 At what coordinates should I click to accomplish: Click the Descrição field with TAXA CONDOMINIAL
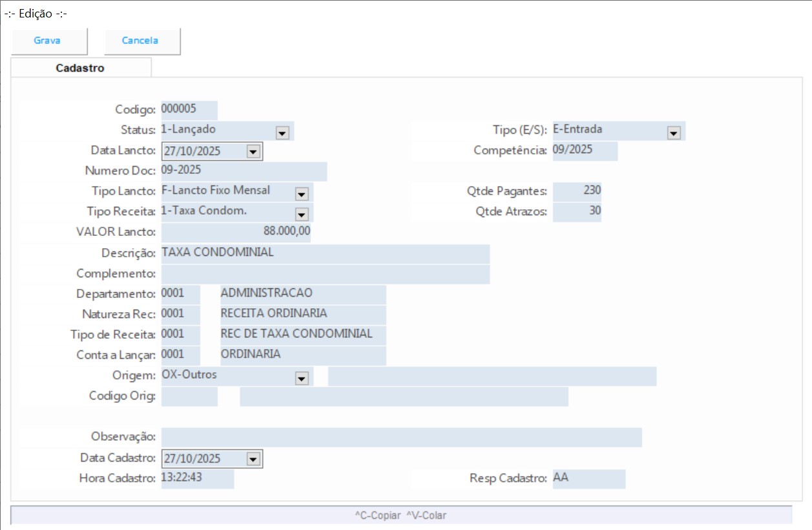(x=325, y=254)
